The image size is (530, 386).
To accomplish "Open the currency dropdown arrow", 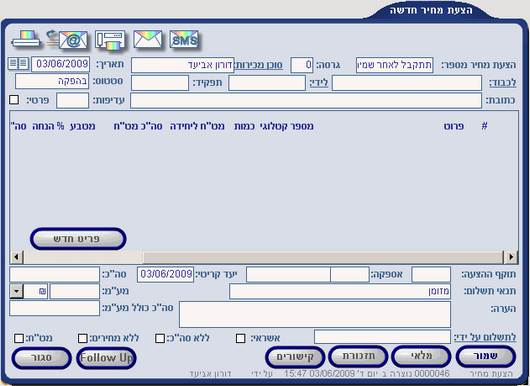I will (17, 291).
